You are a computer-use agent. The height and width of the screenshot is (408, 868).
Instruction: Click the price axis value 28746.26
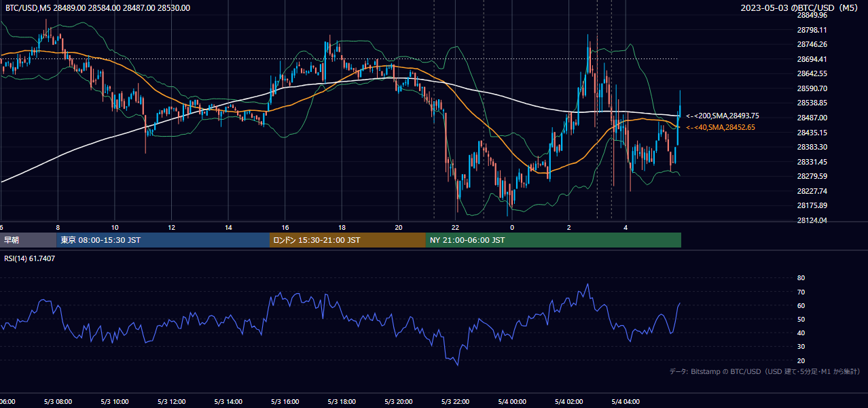click(x=812, y=44)
